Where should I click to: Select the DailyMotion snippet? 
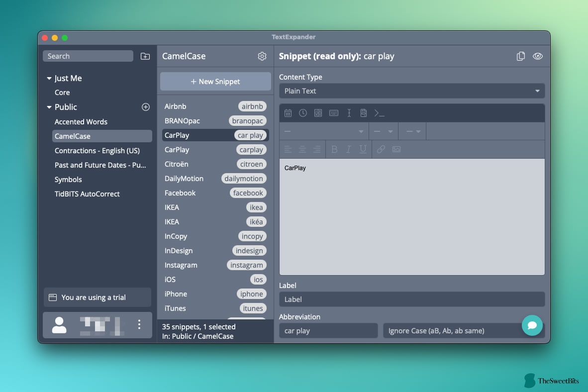215,179
